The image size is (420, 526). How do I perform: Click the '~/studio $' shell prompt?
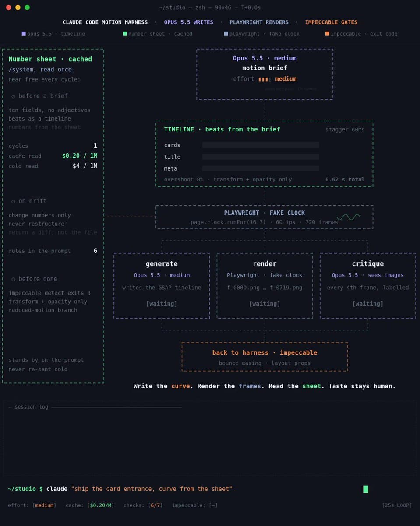pos(25,489)
